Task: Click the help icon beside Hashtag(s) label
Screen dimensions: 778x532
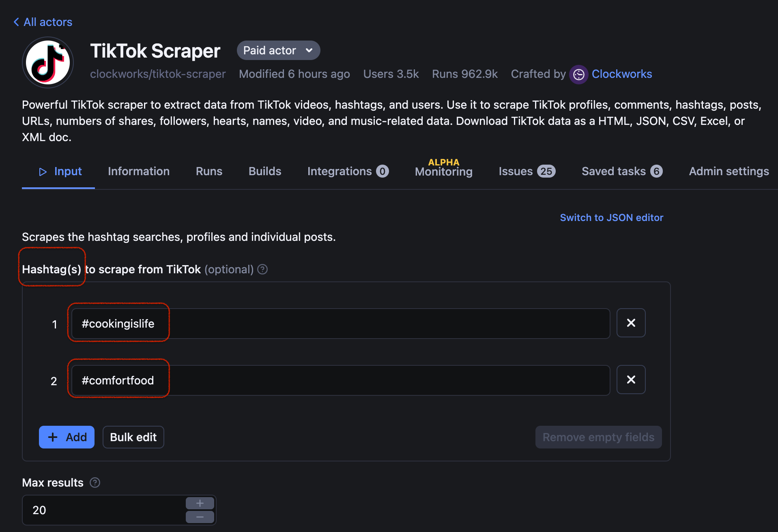Action: click(x=262, y=269)
